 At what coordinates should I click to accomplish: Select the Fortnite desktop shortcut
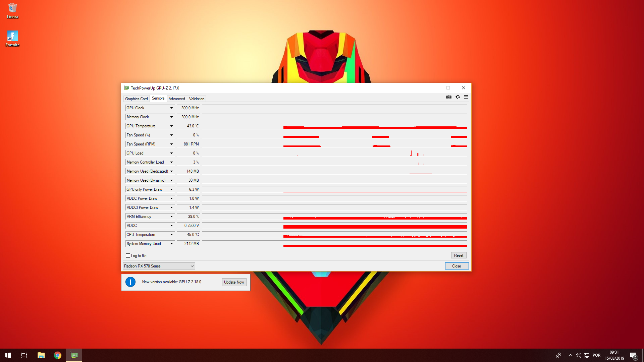[x=12, y=39]
